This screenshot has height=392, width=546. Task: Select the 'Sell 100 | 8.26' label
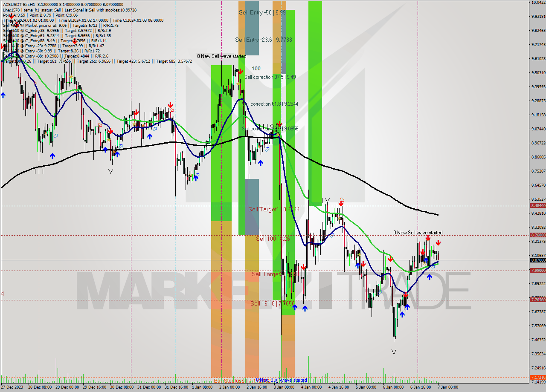273,239
